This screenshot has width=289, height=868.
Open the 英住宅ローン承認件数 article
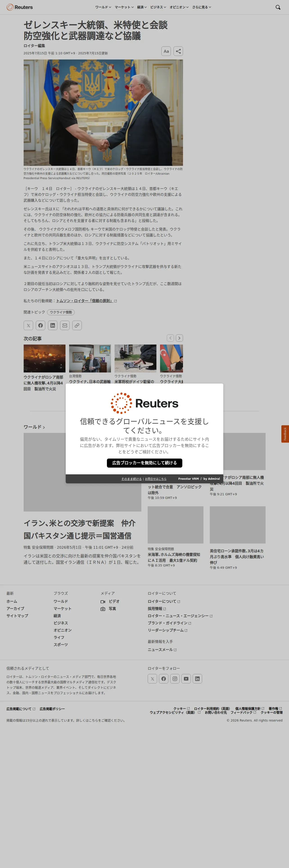pos(237,557)
